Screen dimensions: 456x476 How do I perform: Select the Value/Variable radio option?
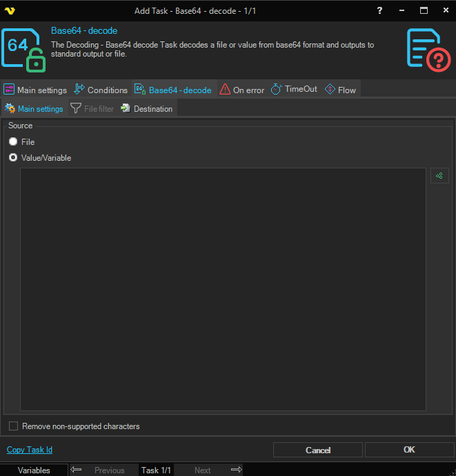pyautogui.click(x=13, y=157)
